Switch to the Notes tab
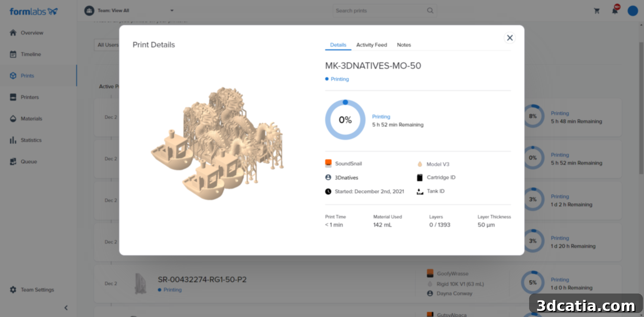This screenshot has width=644, height=317. [x=404, y=45]
